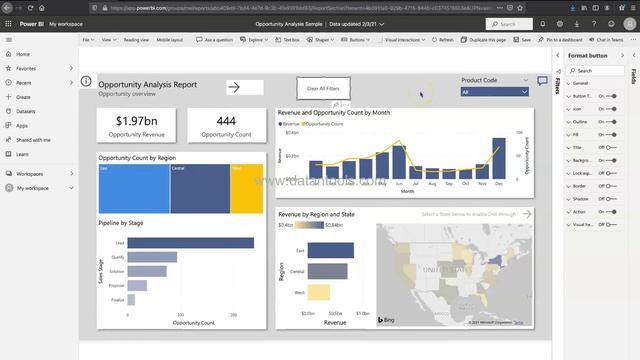The image size is (640, 360).
Task: Turn off the Icon toggle
Action: click(x=611, y=109)
